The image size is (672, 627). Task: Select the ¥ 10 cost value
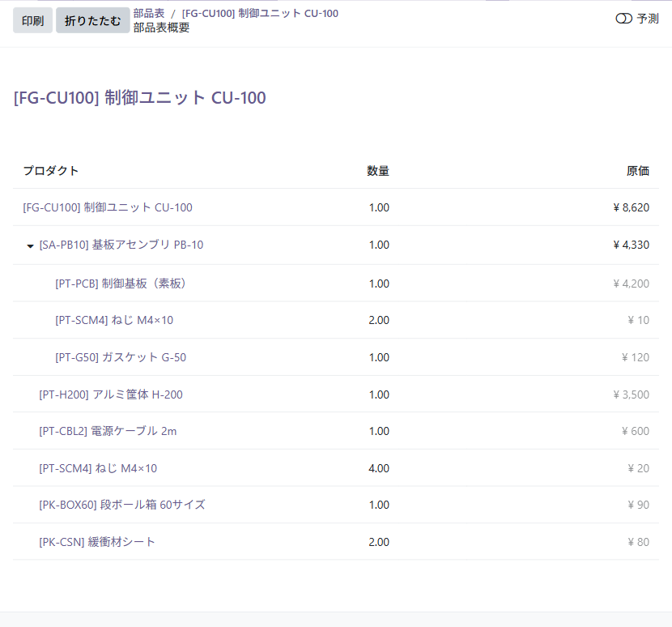pos(639,320)
